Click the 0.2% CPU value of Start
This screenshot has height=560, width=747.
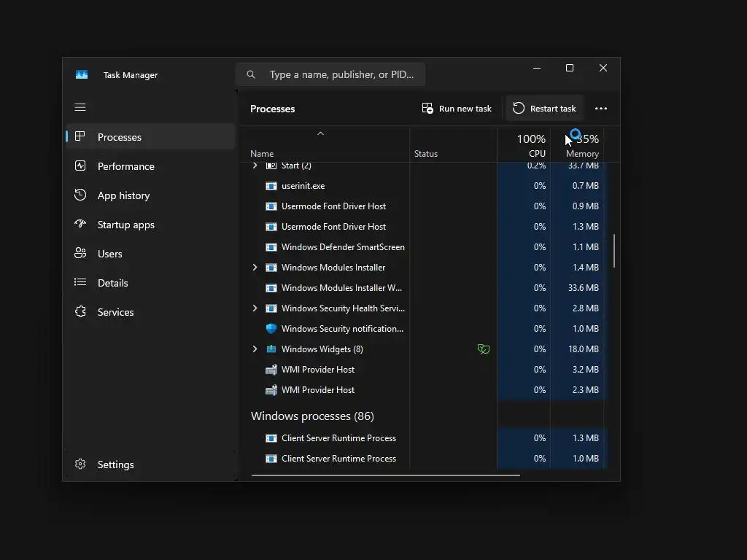click(x=536, y=166)
